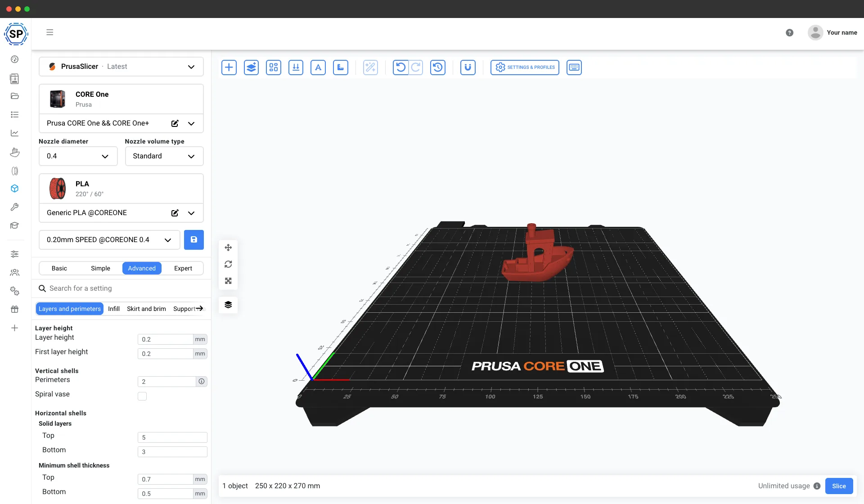Toggle the magnet snap icon
Image resolution: width=864 pixels, height=504 pixels.
(468, 67)
